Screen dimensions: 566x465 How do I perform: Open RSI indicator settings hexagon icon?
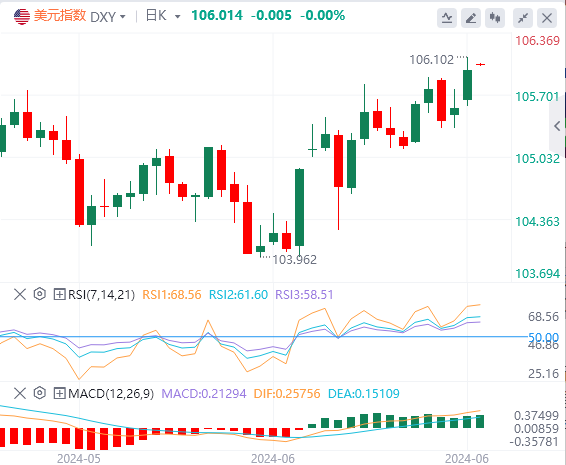40,294
